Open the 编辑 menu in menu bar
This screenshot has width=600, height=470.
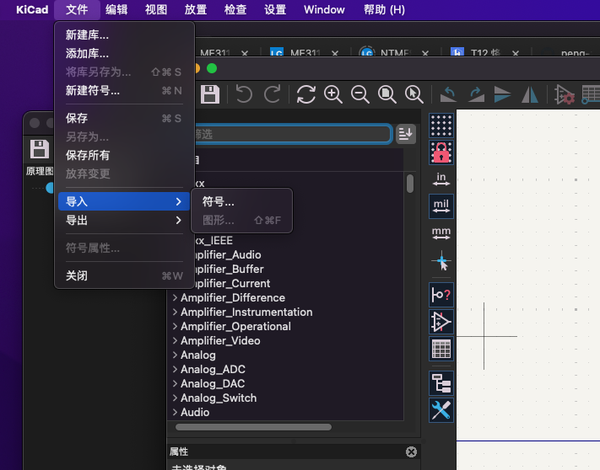(116, 10)
